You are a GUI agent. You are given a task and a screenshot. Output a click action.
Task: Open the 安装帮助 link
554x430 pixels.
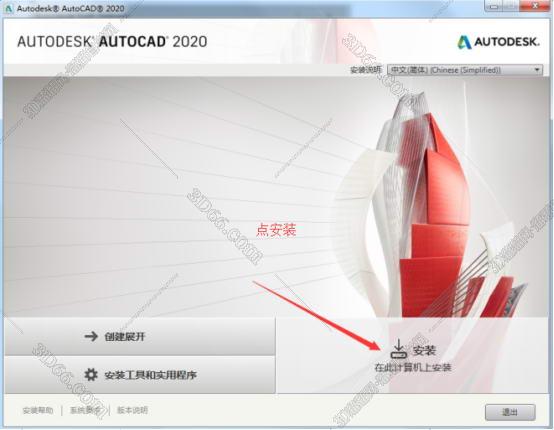38,410
